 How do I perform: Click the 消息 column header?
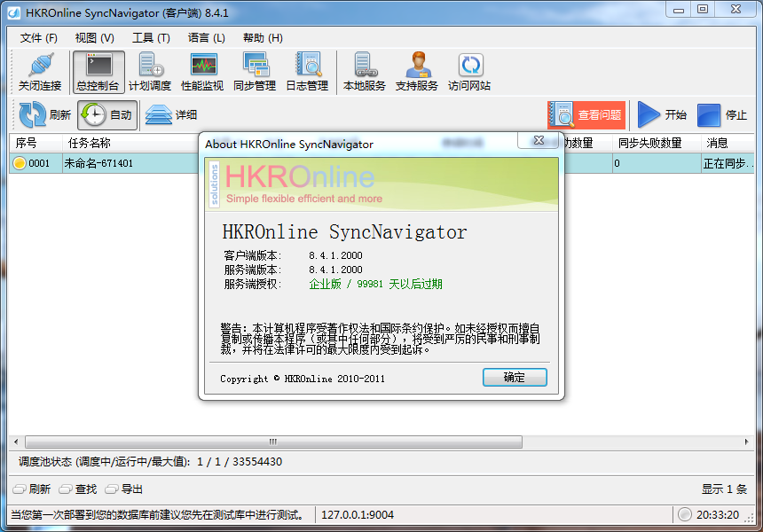[x=728, y=143]
